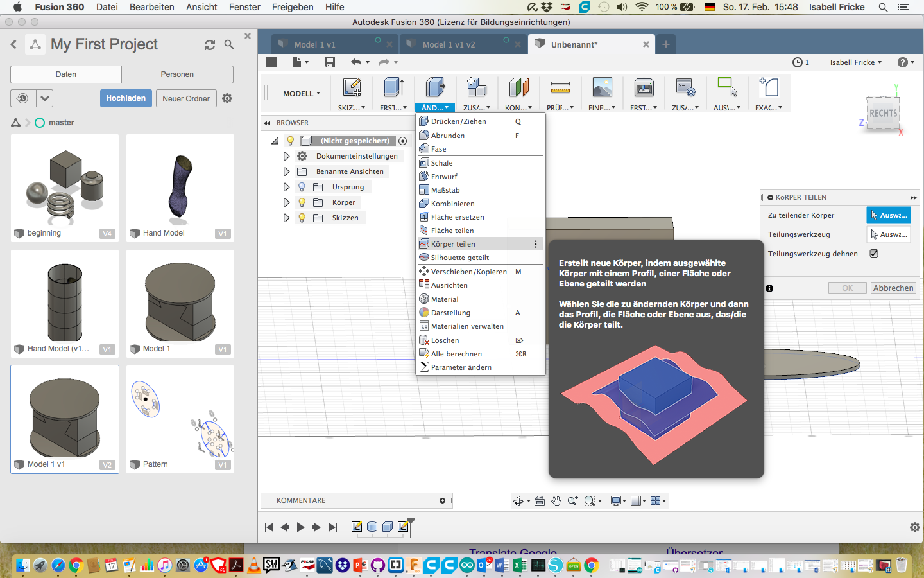Open project folder settings gear
Screen dimensions: 924x578
[227, 98]
